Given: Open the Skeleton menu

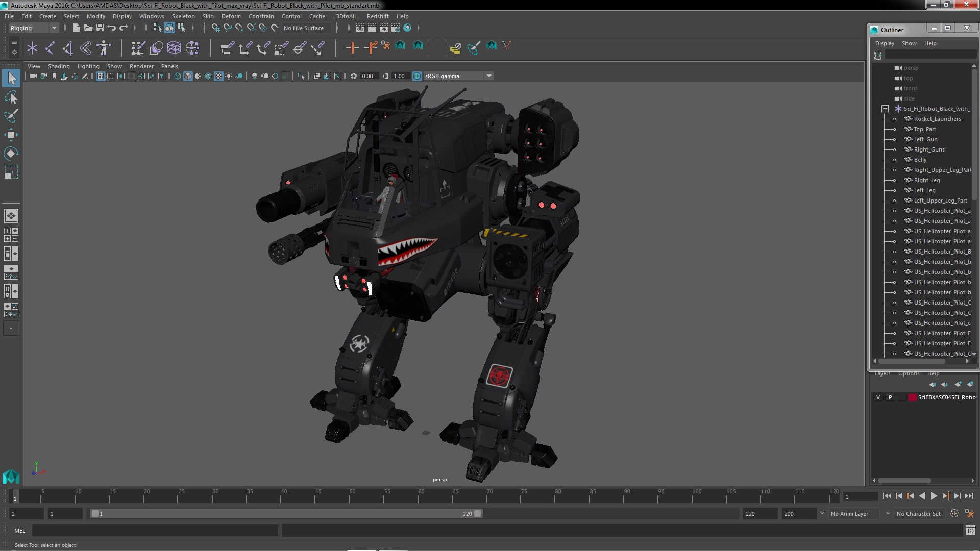Looking at the screenshot, I should 183,16.
